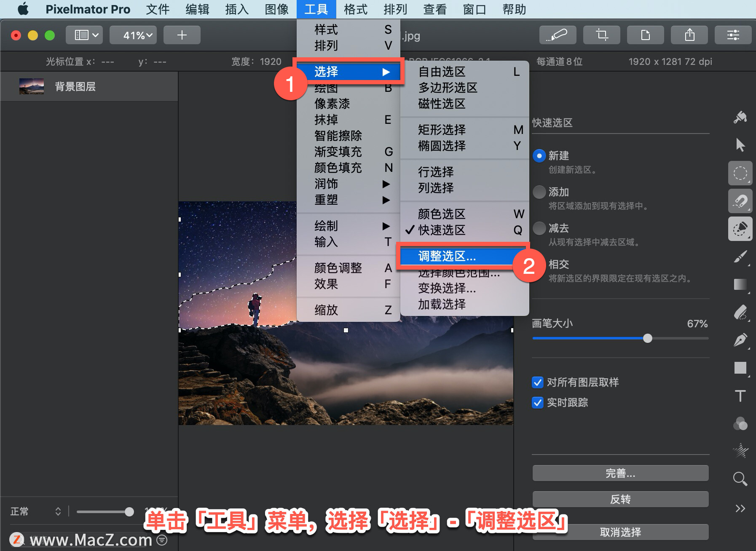Open the 41% zoom level dropdown
Screen dimensions: 756x551
pyautogui.click(x=133, y=35)
